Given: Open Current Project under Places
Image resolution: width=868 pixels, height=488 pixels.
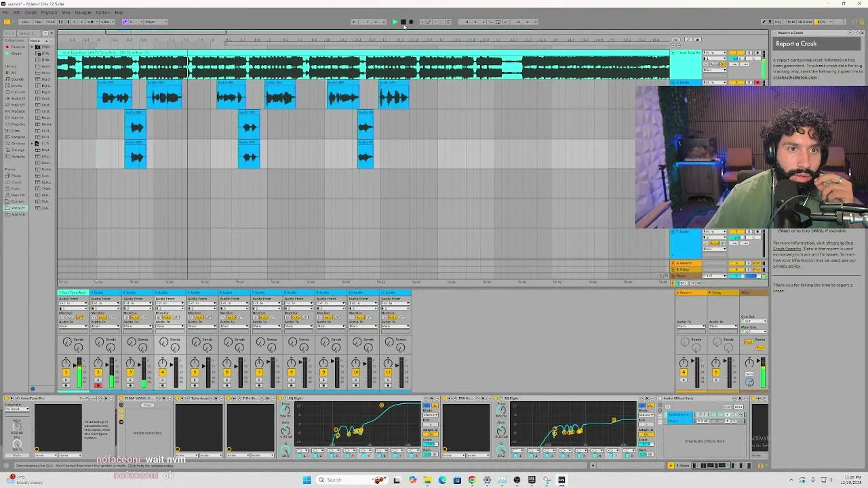Looking at the screenshot, I should point(16,201).
